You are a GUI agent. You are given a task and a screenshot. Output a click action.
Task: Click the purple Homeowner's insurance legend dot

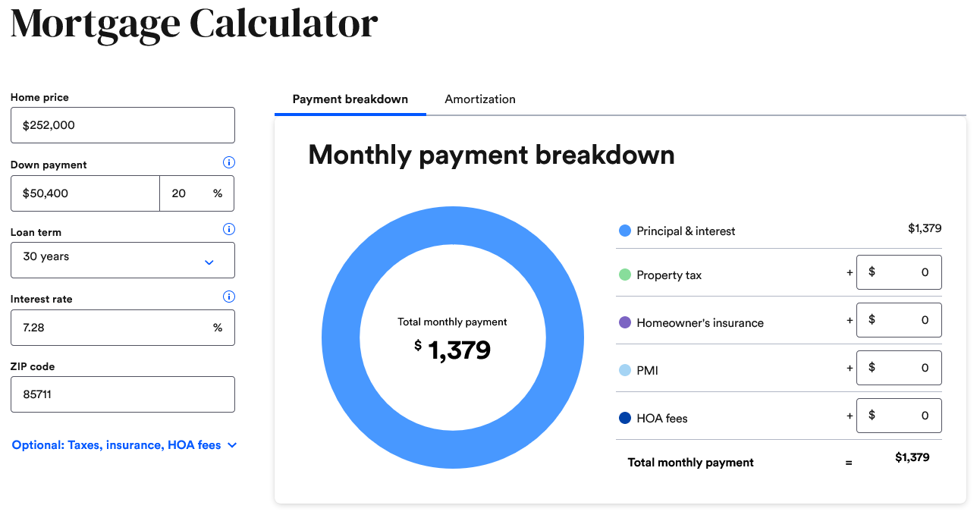coord(625,322)
